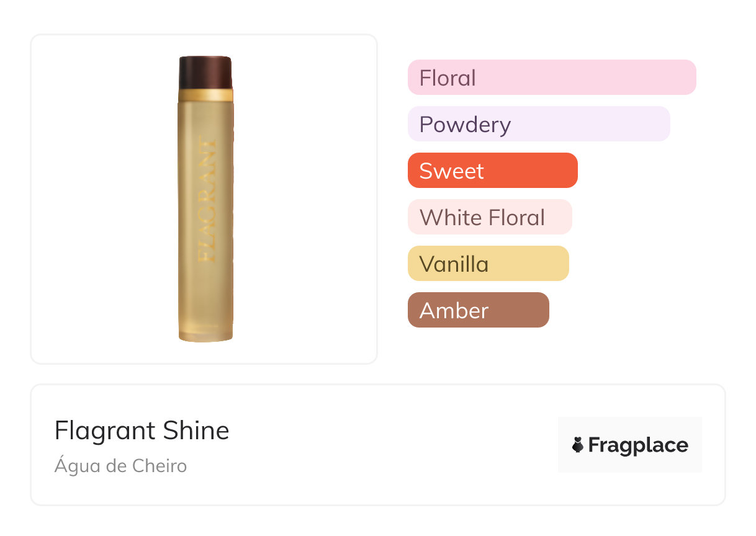This screenshot has width=756, height=536.
Task: Click the word "Floral" in the top bar
Action: pos(448,78)
